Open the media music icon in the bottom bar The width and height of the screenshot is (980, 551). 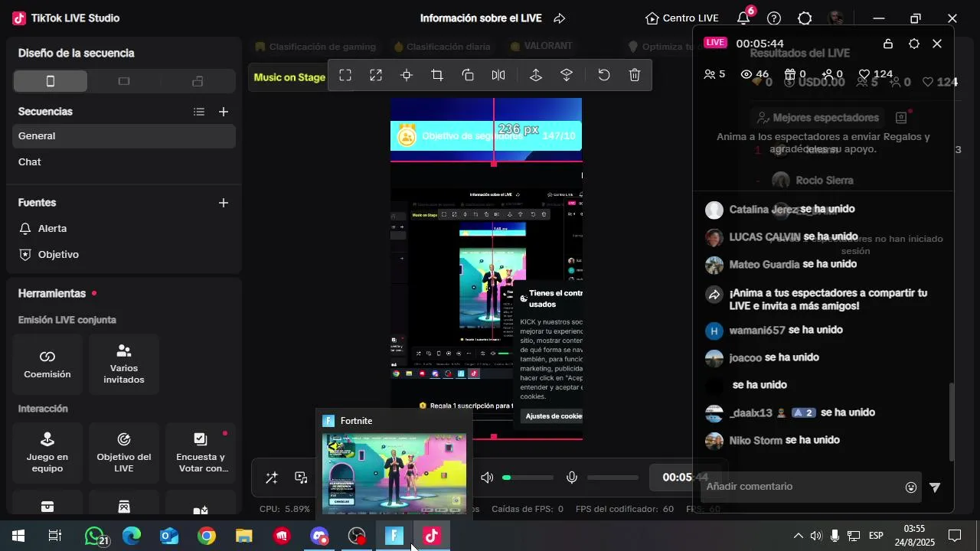click(302, 478)
